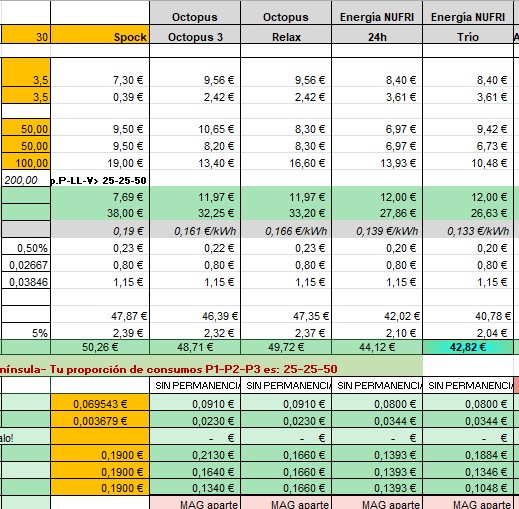Select the 48,71 € total cell

click(195, 347)
